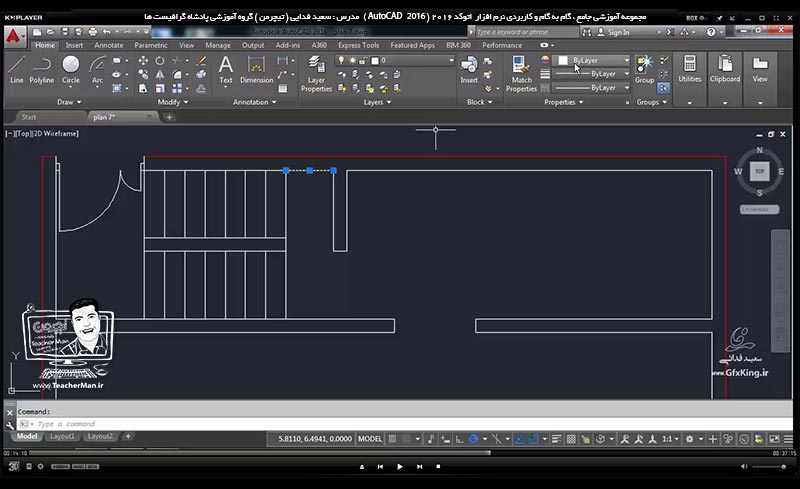Select the Line tool
Image resolution: width=800 pixels, height=489 pixels.
pos(16,70)
